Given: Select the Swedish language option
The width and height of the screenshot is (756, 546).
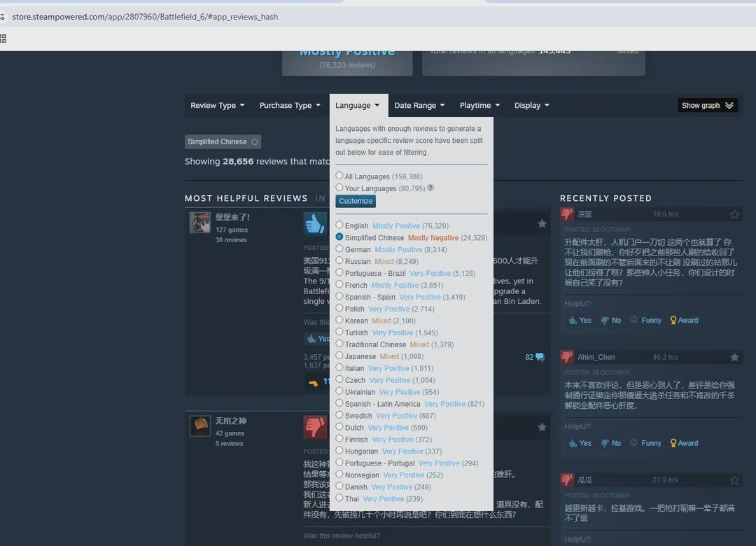Looking at the screenshot, I should (x=339, y=415).
